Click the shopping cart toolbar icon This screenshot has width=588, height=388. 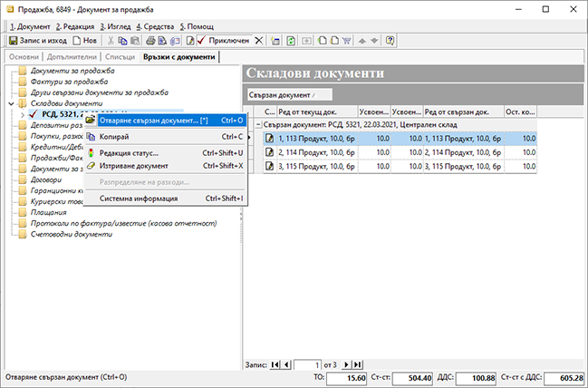(x=346, y=41)
